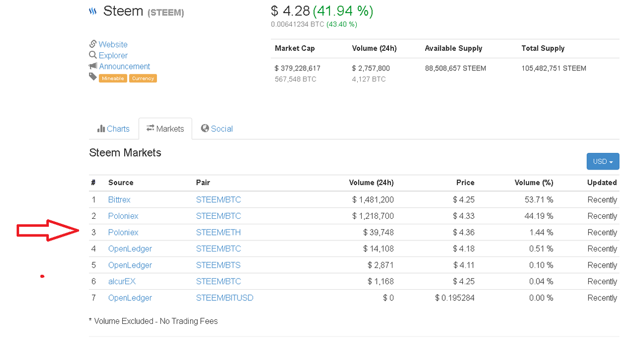The height and width of the screenshot is (339, 644).
Task: Click the tag icon before Mineable
Action: pos(93,77)
